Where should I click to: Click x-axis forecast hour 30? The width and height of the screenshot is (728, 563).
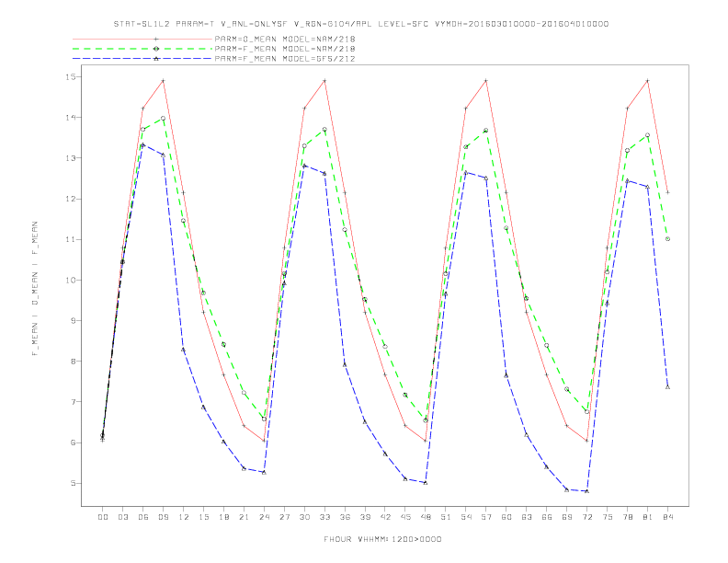click(304, 517)
